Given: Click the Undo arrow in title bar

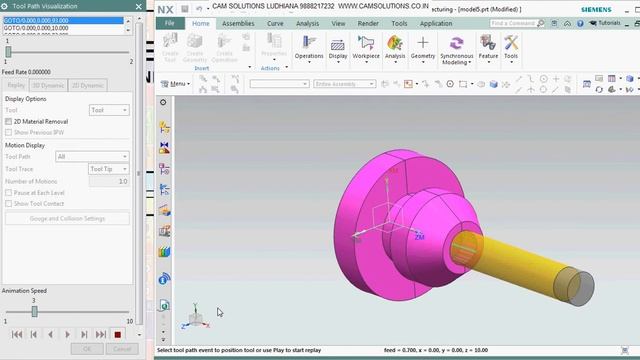Looking at the screenshot, I should pos(199,9).
